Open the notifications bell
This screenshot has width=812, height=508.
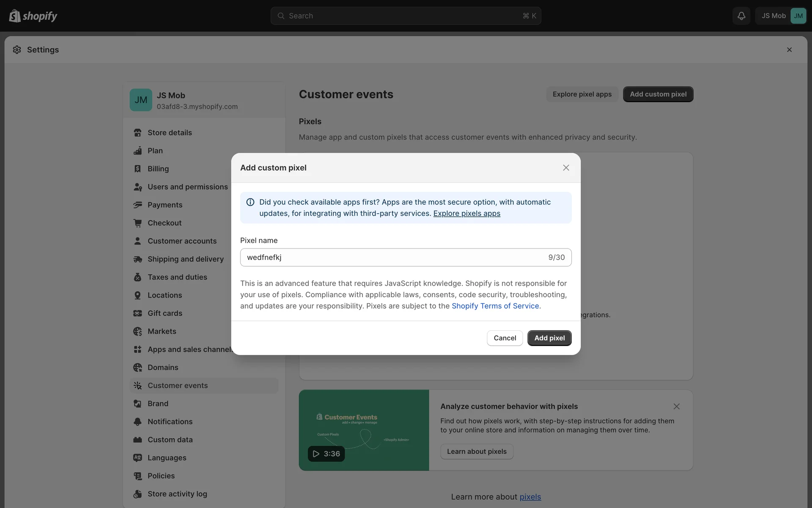(741, 16)
